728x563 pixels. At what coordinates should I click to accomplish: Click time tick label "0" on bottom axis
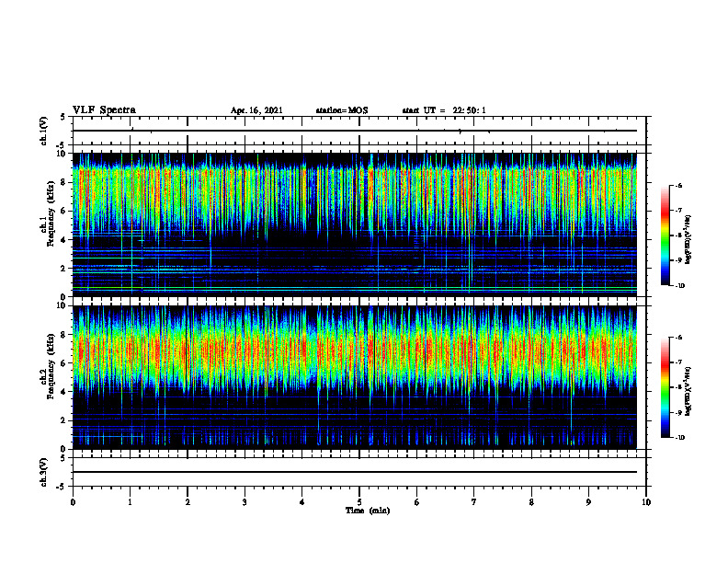click(x=73, y=502)
